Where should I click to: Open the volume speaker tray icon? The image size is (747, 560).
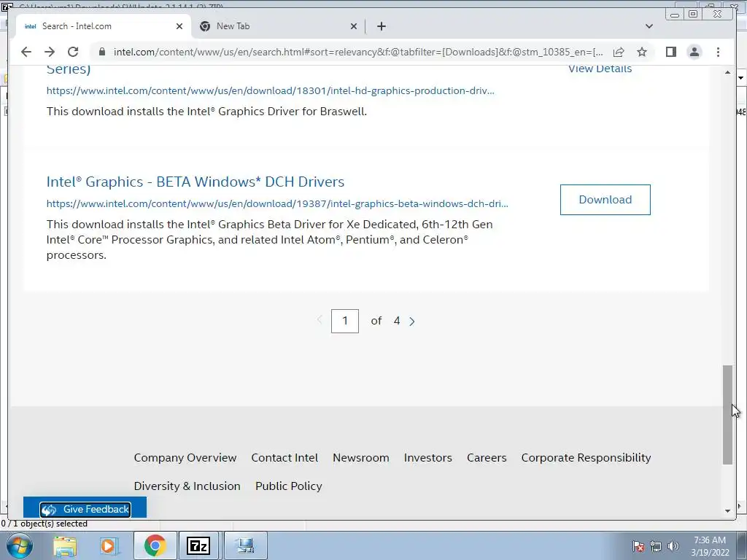pyautogui.click(x=673, y=546)
